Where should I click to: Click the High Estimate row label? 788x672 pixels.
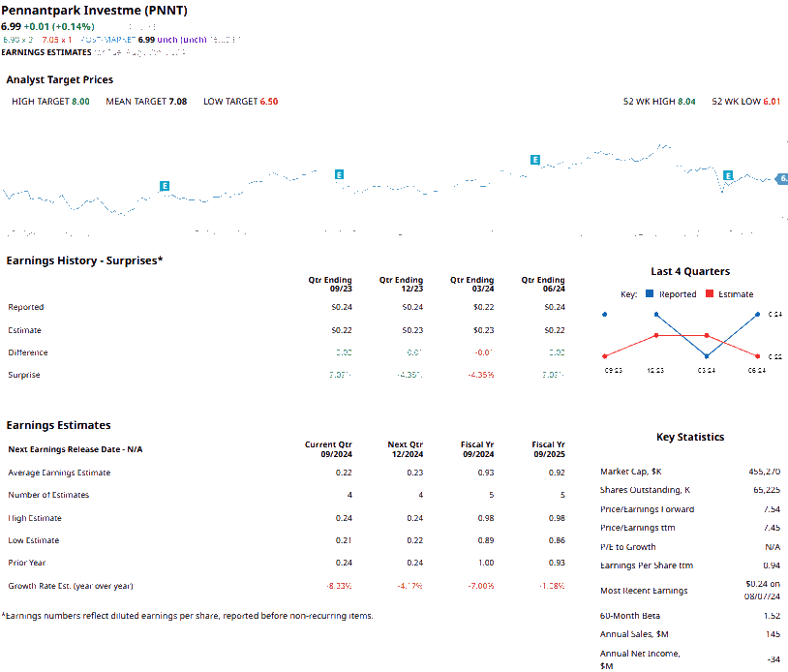35,518
